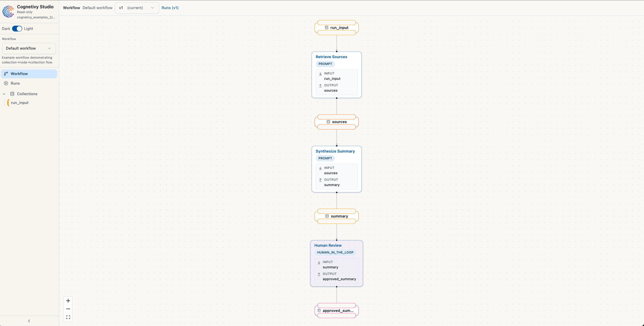Select the Workflow item in the sidebar

tap(19, 74)
